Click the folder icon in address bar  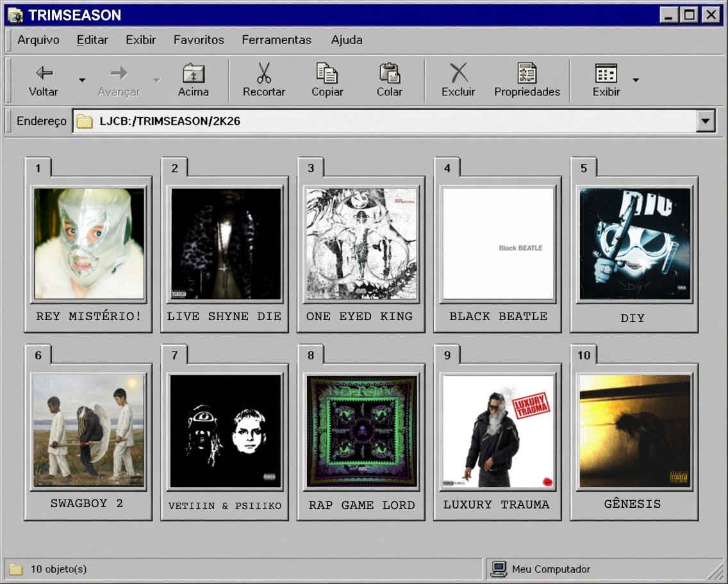[85, 122]
